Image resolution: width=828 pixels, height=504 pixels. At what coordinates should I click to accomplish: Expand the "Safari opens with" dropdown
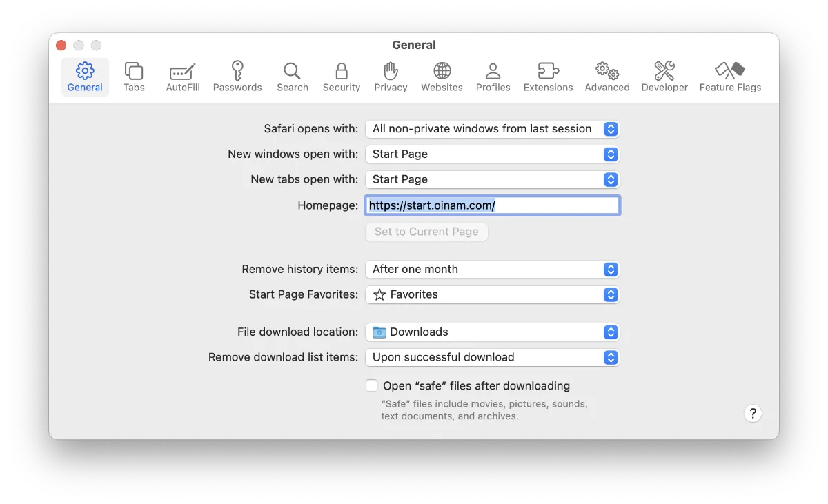[x=492, y=129]
